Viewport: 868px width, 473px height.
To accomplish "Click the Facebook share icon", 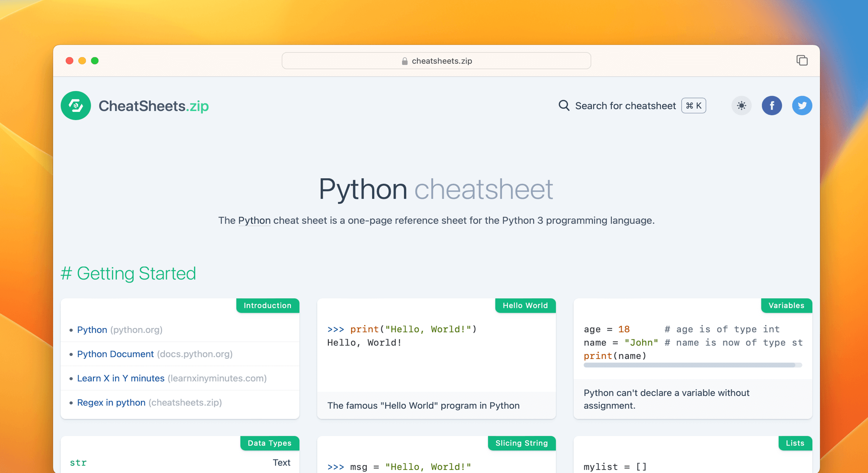I will (x=772, y=106).
